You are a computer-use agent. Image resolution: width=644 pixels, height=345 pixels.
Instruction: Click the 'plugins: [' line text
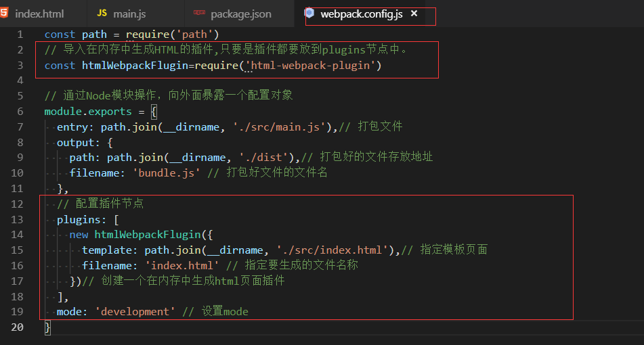[x=88, y=220]
